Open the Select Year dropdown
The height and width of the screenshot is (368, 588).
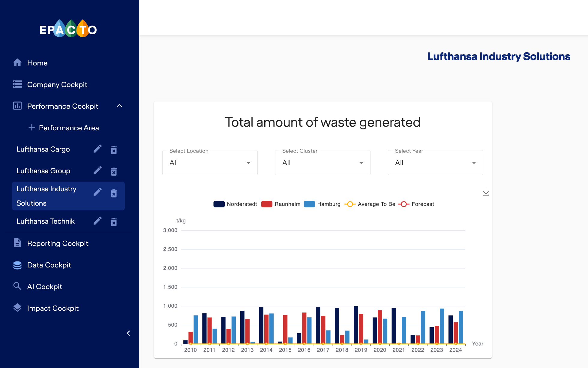(435, 163)
